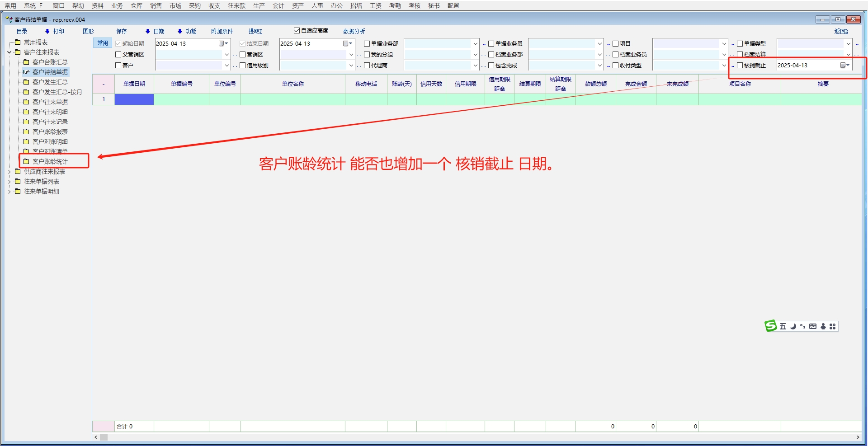Open calendar picker for 核销截止 date
This screenshot has height=446, width=868.
(844, 66)
